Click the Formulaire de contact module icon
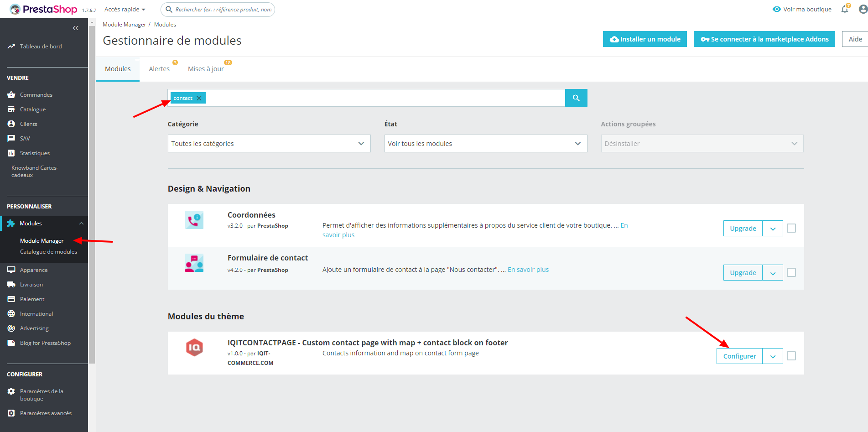 point(194,263)
